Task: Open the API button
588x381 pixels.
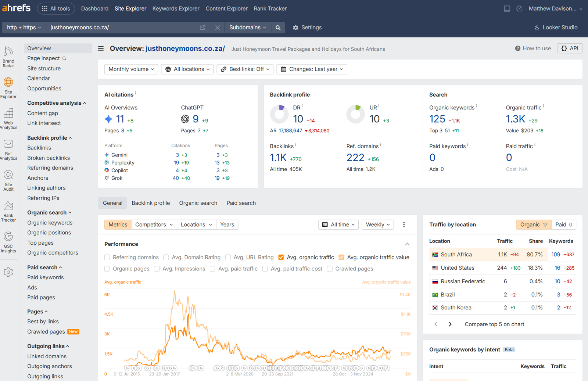Action: pos(570,48)
